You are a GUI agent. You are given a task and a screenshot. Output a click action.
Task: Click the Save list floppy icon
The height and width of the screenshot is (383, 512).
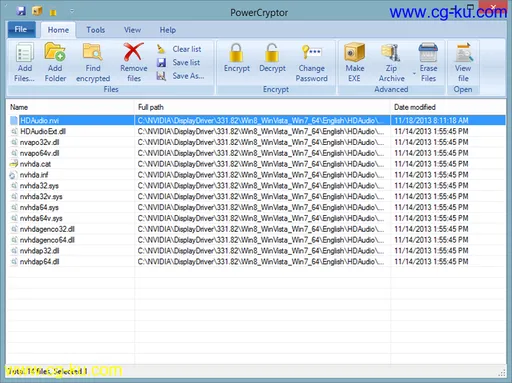click(161, 62)
